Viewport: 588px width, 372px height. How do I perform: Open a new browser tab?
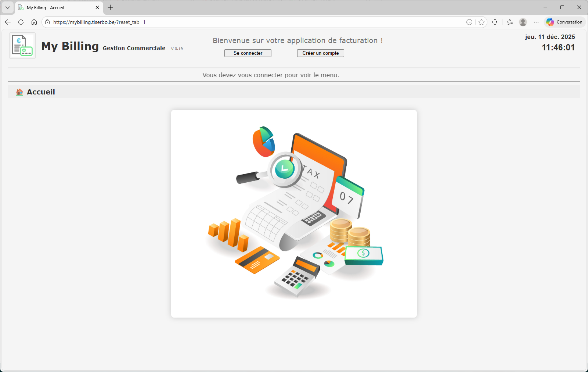pyautogui.click(x=111, y=8)
